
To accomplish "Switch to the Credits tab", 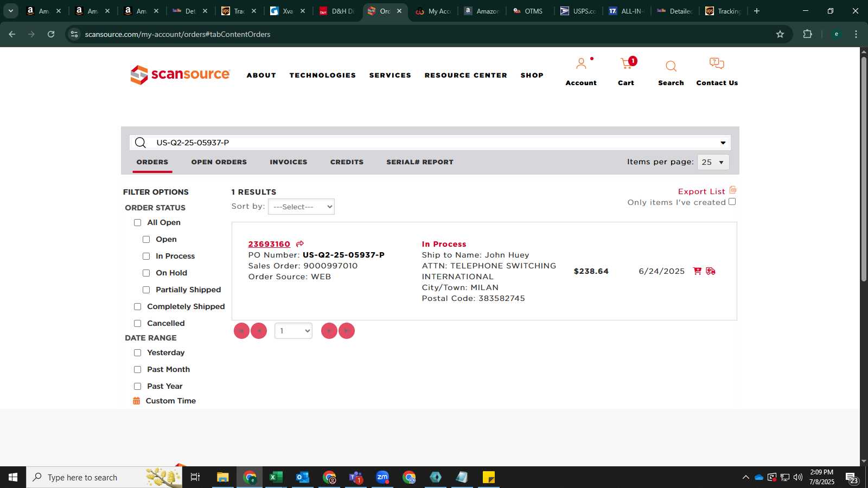I will click(x=347, y=162).
